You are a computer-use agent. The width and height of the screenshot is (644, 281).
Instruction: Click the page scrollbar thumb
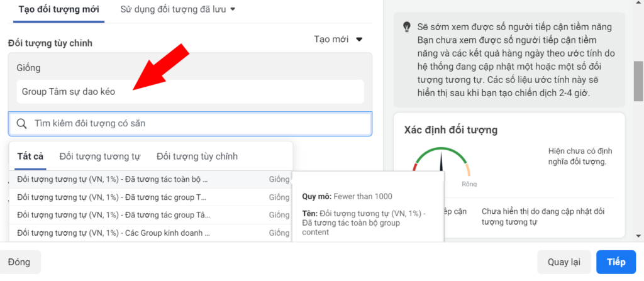638,81
